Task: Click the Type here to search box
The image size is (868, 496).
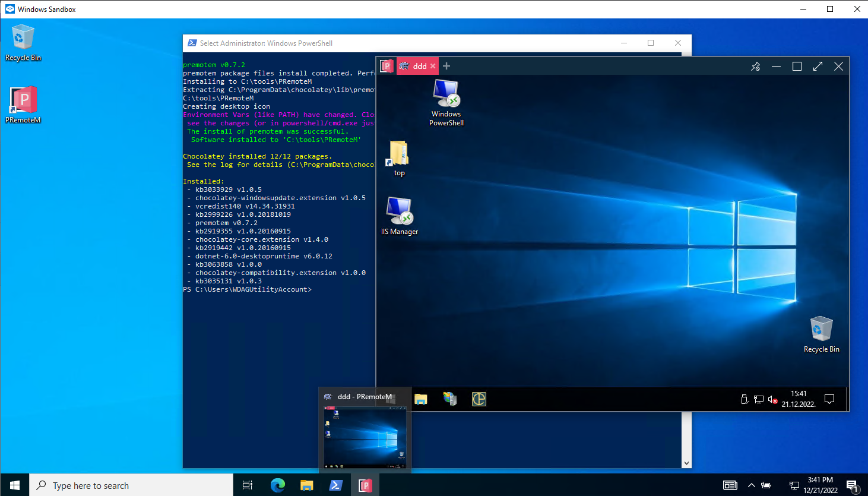Action: coord(131,485)
